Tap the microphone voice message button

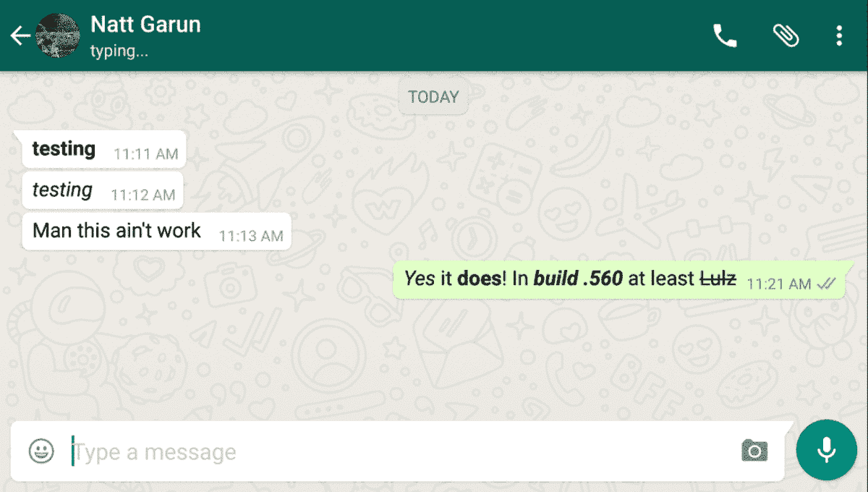pos(826,450)
